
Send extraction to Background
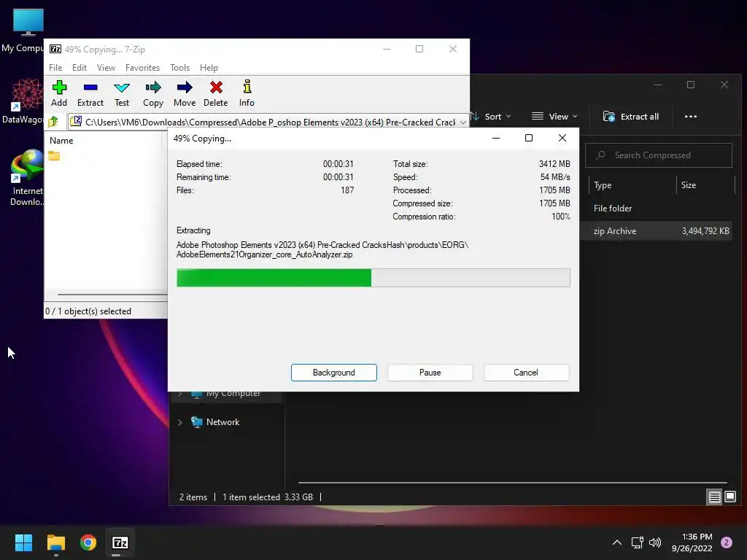[x=334, y=373]
